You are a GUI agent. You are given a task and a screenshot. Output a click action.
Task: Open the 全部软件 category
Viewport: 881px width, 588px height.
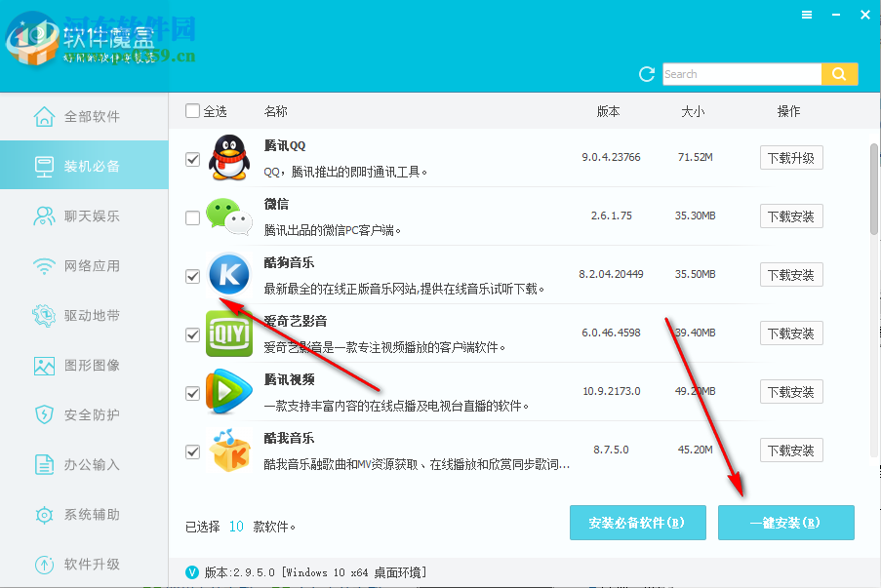pyautogui.click(x=84, y=117)
